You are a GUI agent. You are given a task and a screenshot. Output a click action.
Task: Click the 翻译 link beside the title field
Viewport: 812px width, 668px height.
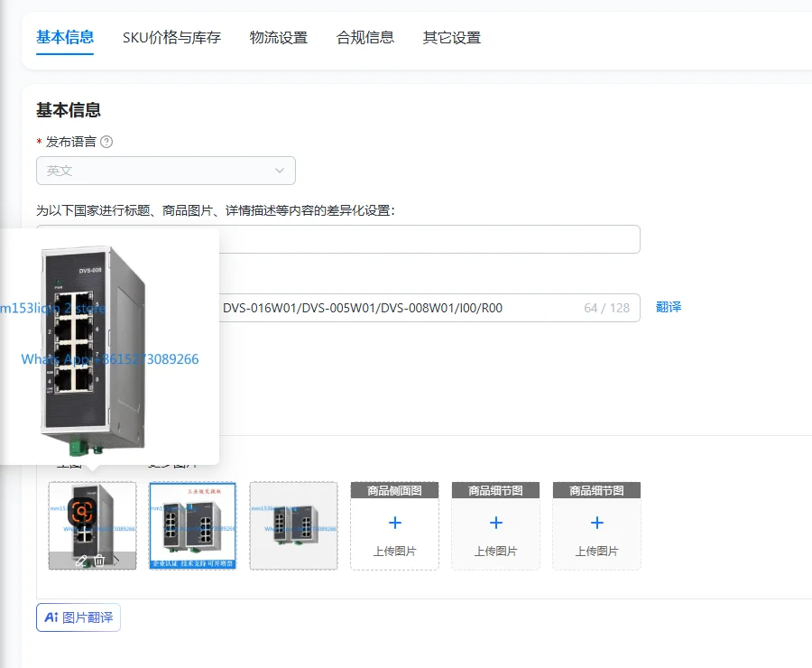pos(669,307)
